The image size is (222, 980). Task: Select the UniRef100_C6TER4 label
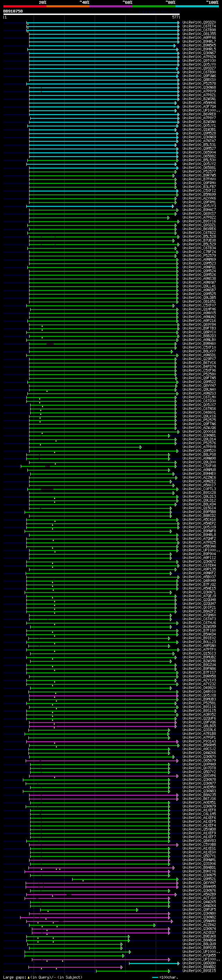[199, 566]
